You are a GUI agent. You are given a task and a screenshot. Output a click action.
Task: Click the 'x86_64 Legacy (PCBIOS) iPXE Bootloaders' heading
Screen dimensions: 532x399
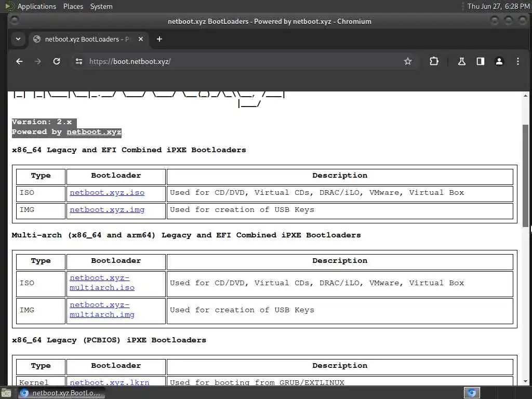109,340
